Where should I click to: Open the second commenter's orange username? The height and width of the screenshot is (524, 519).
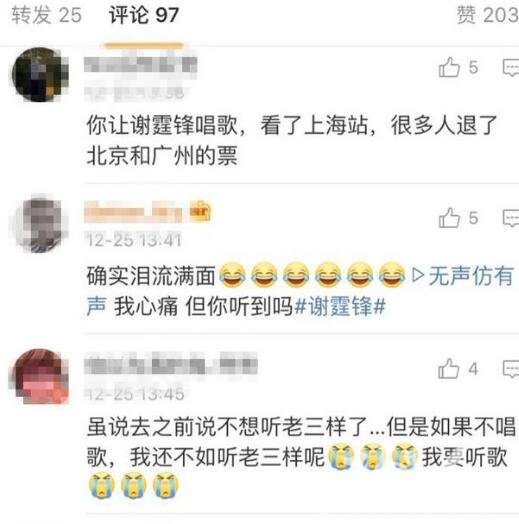click(x=133, y=212)
